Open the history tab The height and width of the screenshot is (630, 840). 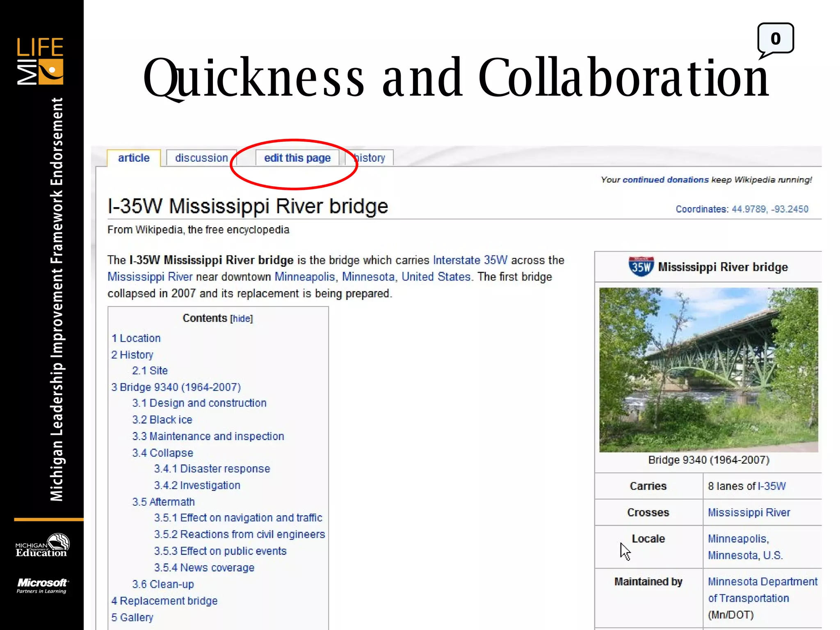pyautogui.click(x=369, y=158)
